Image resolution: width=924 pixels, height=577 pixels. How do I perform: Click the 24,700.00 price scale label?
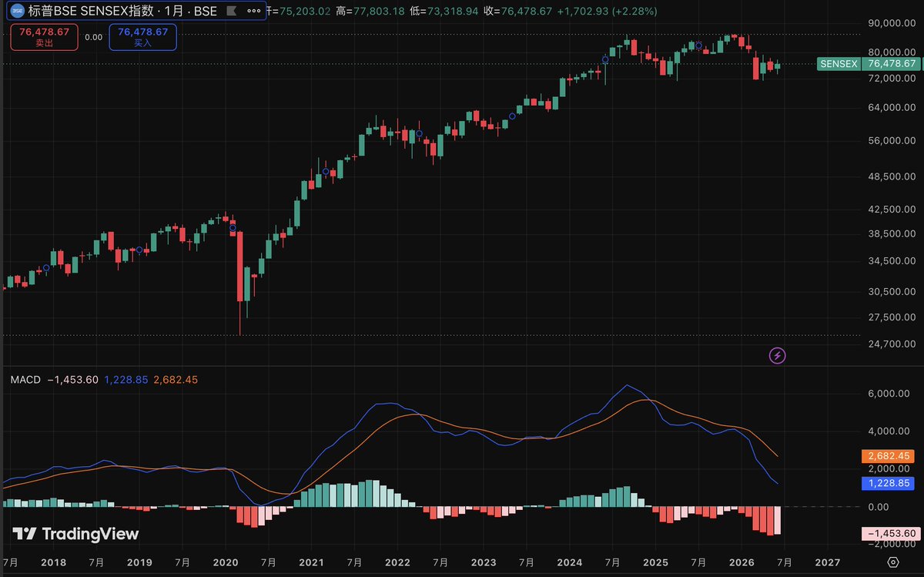pyautogui.click(x=890, y=344)
